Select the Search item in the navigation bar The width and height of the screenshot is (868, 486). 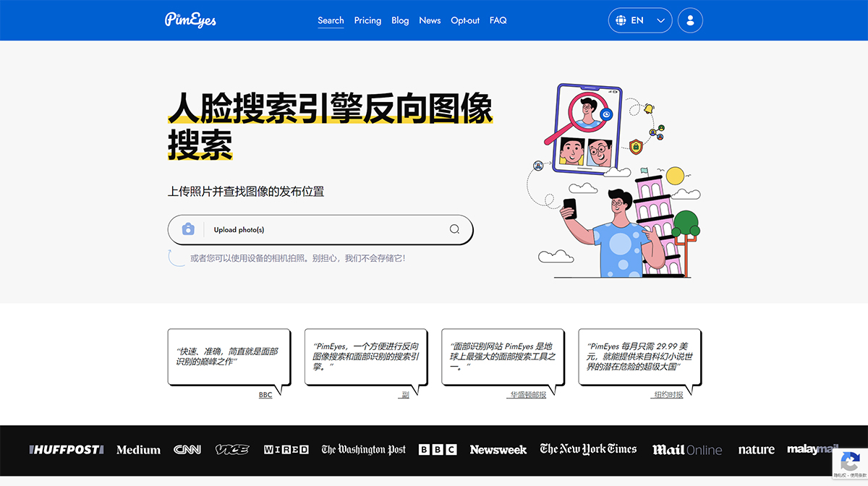click(x=331, y=20)
